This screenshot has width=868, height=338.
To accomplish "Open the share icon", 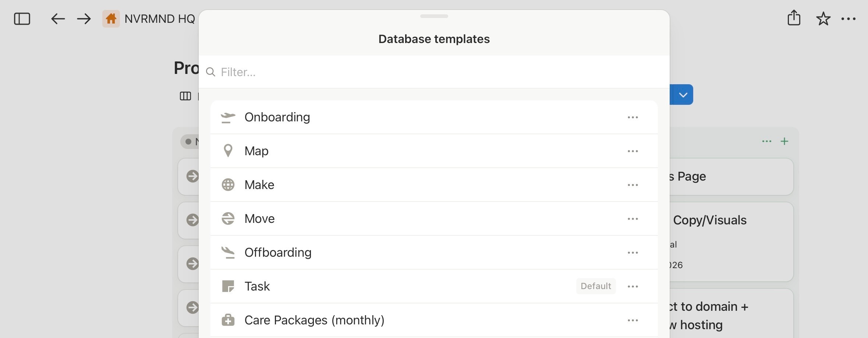I will (794, 18).
